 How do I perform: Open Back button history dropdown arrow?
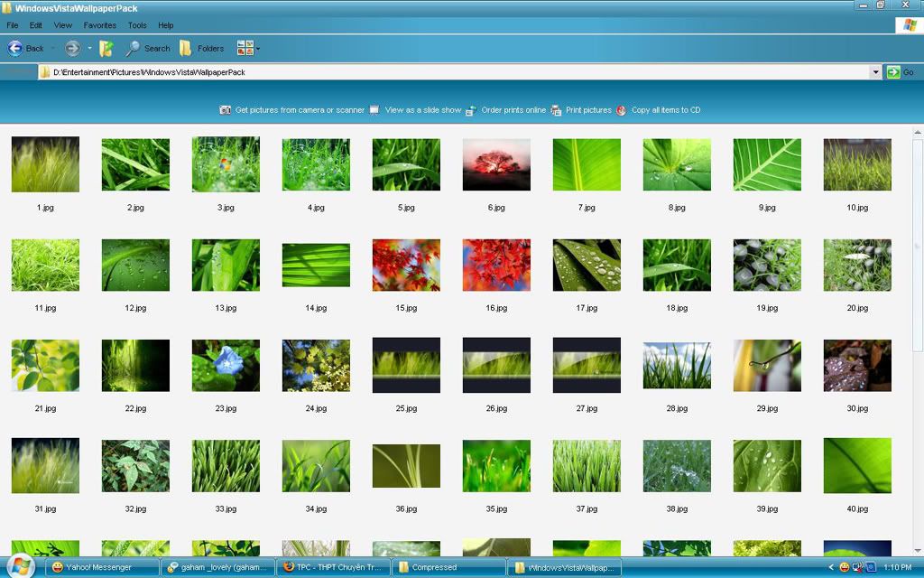pos(53,49)
